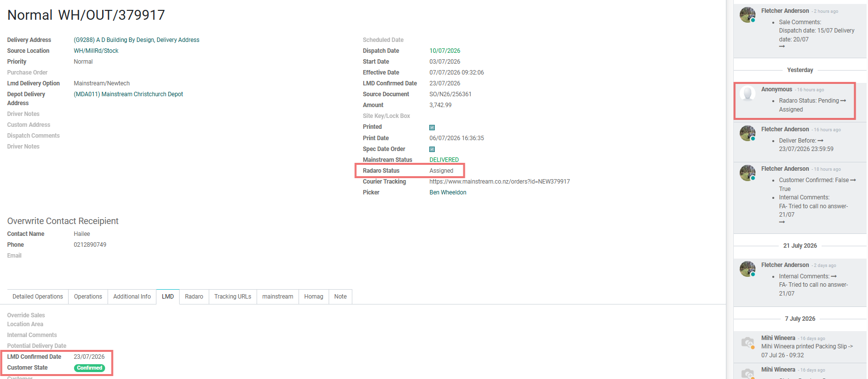The image size is (868, 379).
Task: Open the Tracking URLs tab
Action: click(x=232, y=297)
